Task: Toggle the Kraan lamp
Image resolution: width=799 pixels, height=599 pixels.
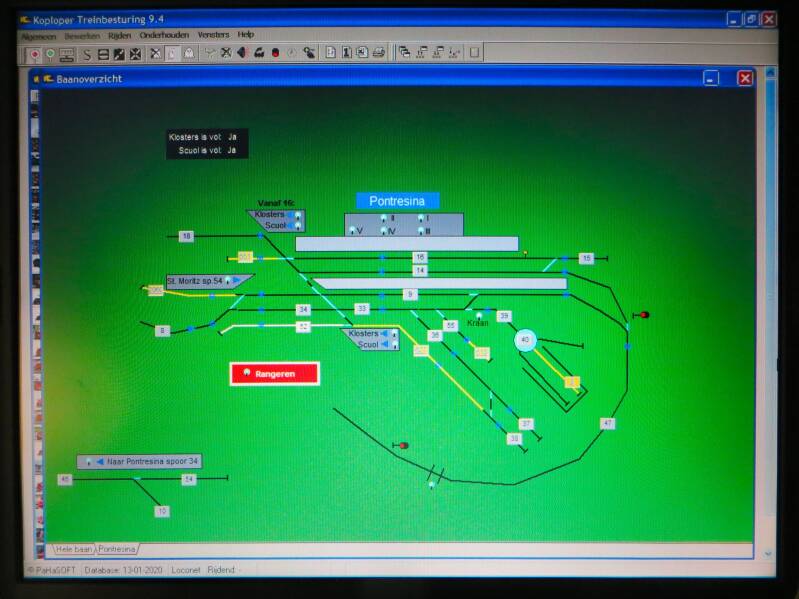Action: point(478,316)
